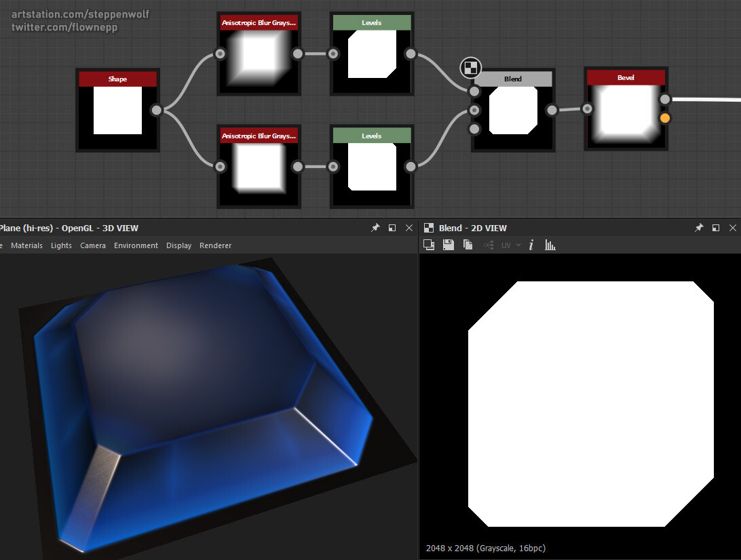Open the histogram display in the 2D view
Image resolution: width=741 pixels, height=560 pixels.
pyautogui.click(x=550, y=245)
